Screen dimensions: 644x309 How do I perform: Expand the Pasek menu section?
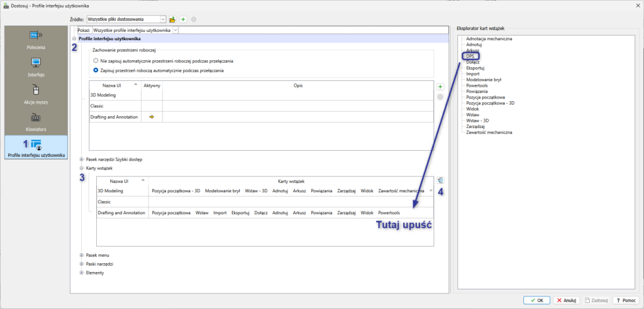point(82,255)
